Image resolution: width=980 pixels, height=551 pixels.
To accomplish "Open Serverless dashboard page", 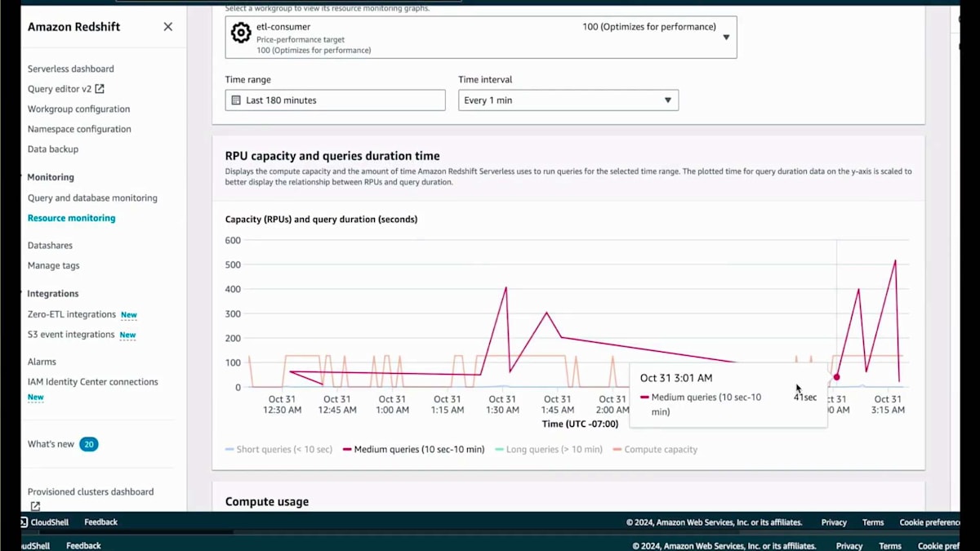I will tap(71, 69).
